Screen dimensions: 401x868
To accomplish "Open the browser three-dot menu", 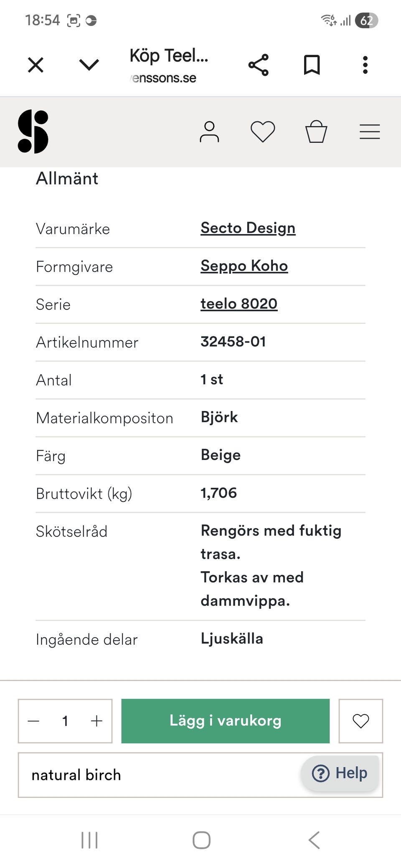I will 365,65.
